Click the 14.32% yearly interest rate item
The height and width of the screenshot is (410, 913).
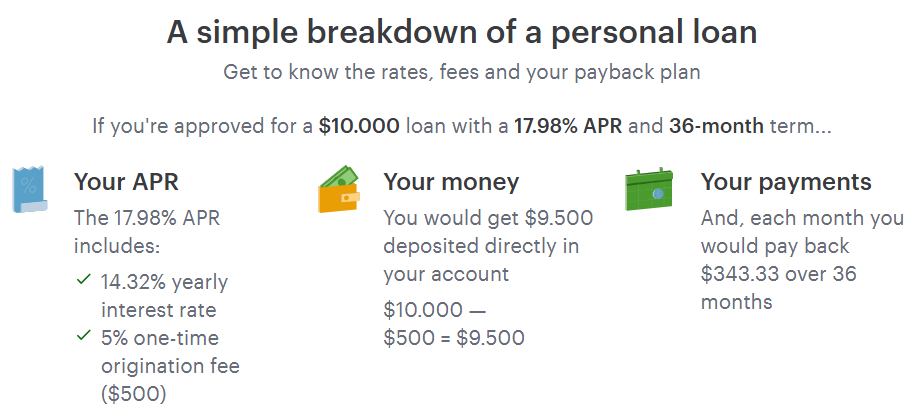click(165, 296)
